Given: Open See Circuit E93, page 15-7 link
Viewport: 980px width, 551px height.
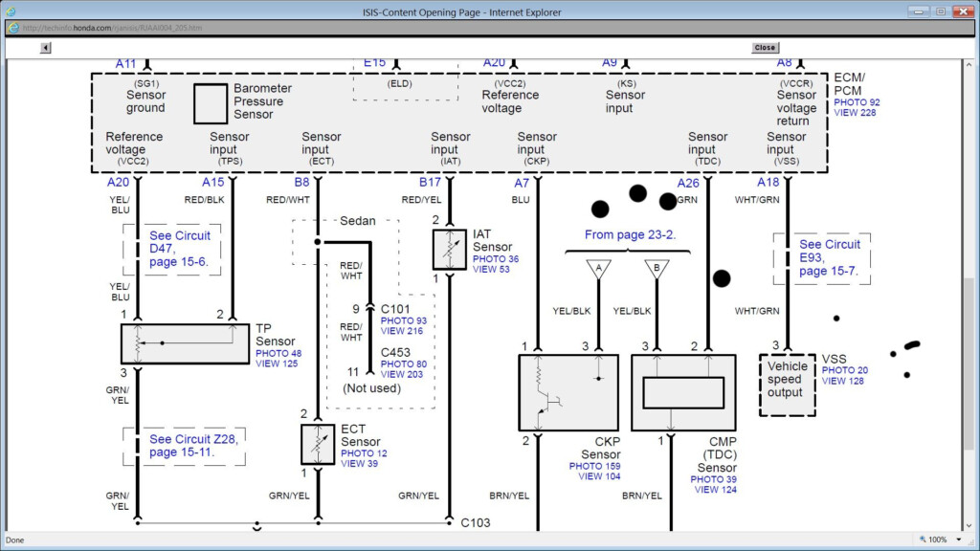Looking at the screenshot, I should click(830, 257).
